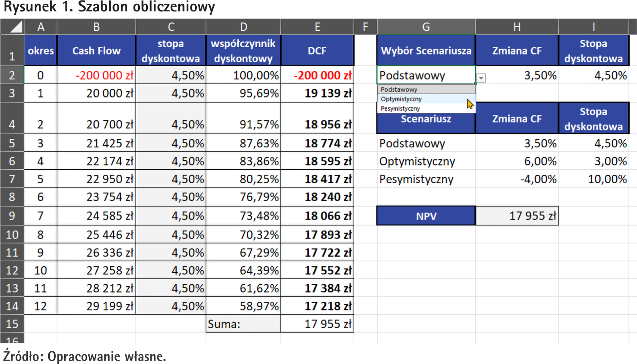This screenshot has width=637, height=364.
Task: Choose Pesymistyczny from dropdown list
Action: (x=400, y=109)
